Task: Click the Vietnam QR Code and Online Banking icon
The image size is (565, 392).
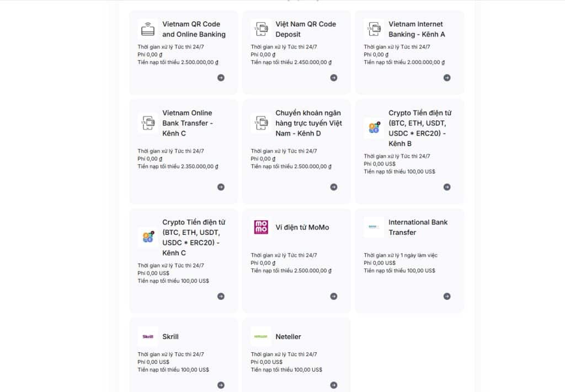Action: (147, 29)
